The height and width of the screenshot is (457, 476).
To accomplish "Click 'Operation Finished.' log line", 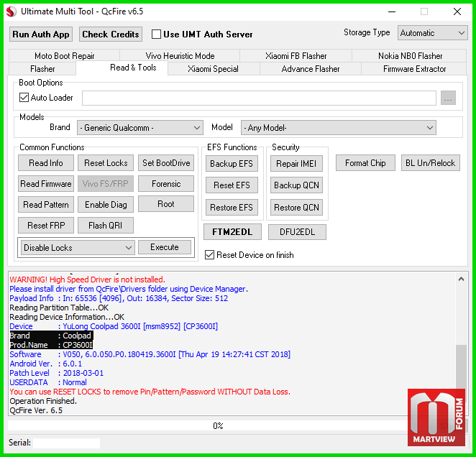I will pyautogui.click(x=43, y=401).
